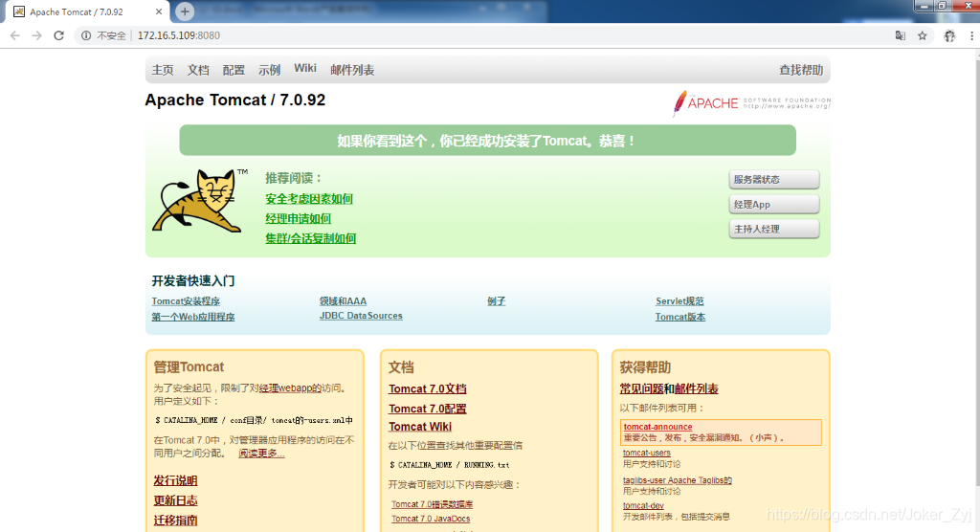Viewport: 980px width, 532px height.
Task: Open the JDBC DataSources link
Action: [x=361, y=316]
